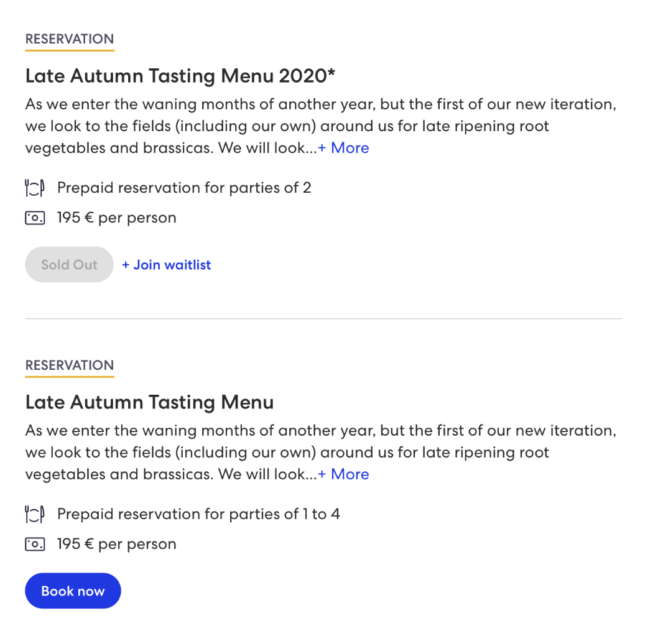Click the second listing's description paragraph
The image size is (653, 644).
pyautogui.click(x=321, y=453)
